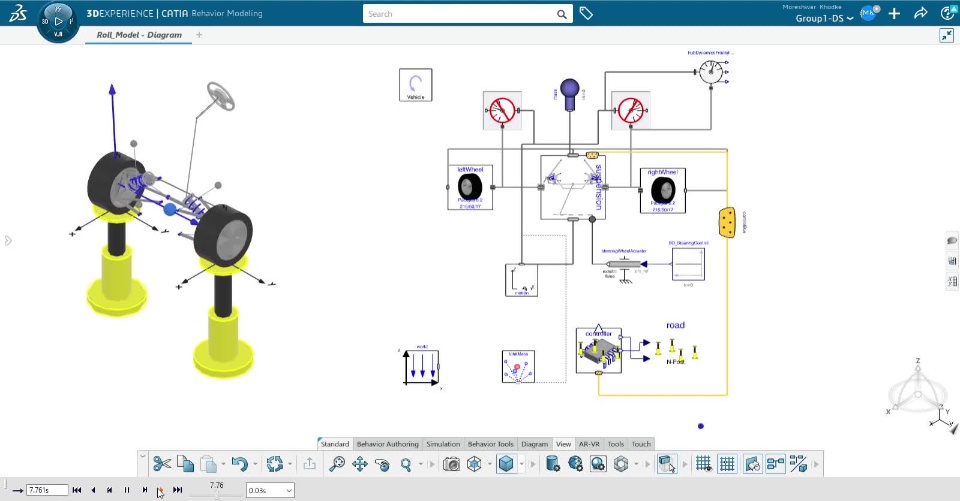Switch to the Tools tab

click(x=616, y=444)
